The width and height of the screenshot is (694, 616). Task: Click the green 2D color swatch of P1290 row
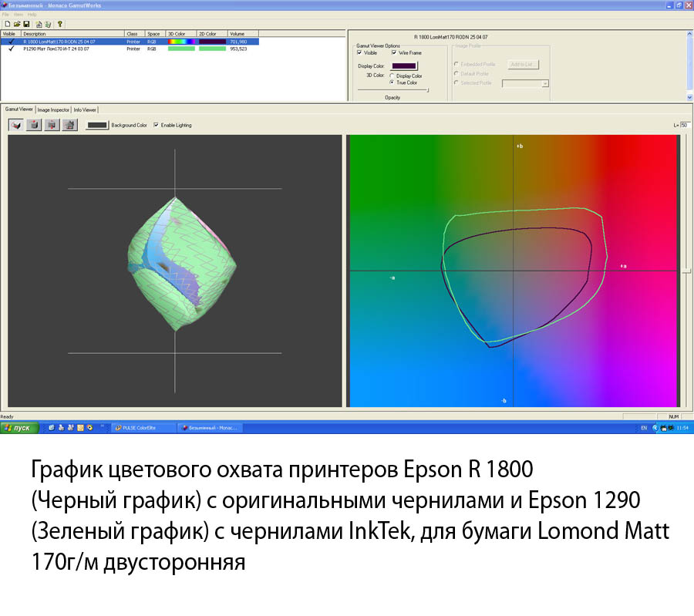213,49
